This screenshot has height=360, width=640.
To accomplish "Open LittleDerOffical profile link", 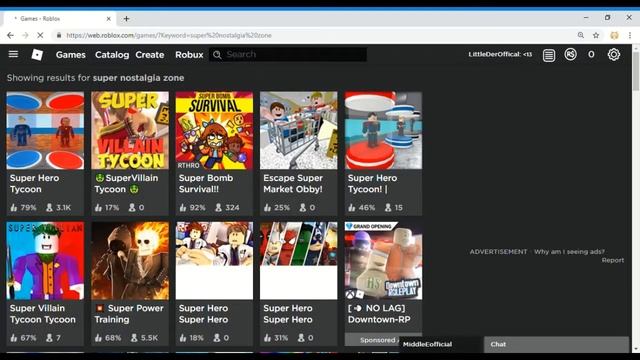I will 500,54.
